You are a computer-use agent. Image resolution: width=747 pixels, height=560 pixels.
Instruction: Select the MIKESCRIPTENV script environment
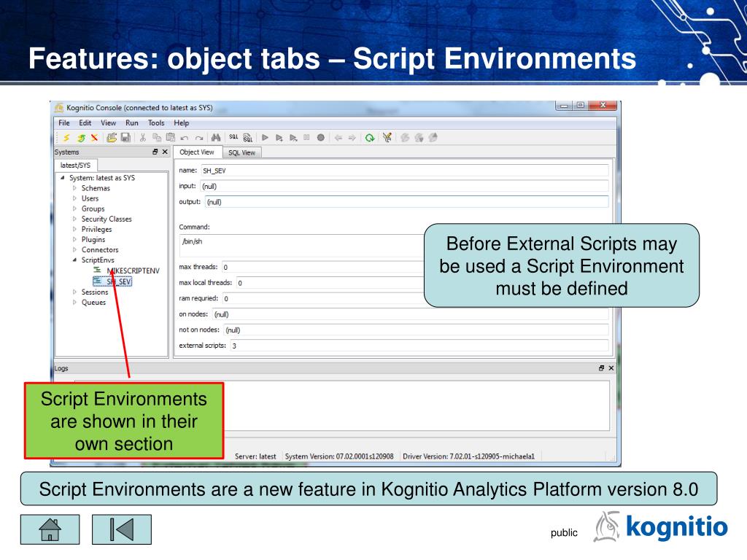133,271
